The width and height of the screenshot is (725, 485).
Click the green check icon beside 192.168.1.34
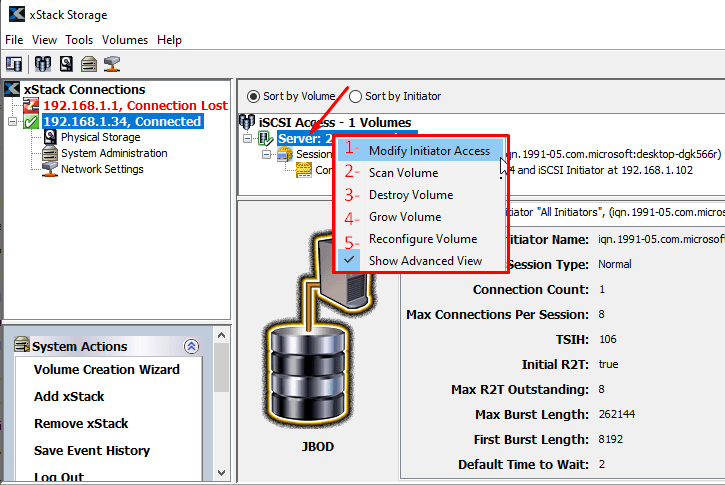click(x=30, y=122)
